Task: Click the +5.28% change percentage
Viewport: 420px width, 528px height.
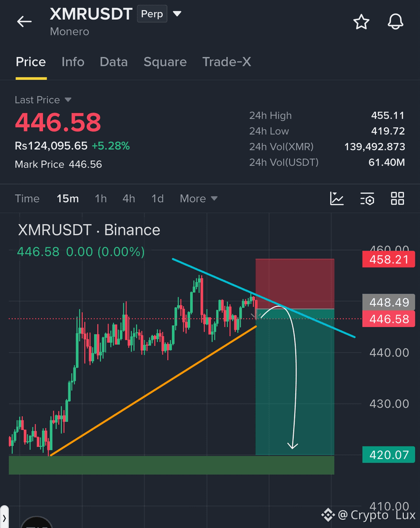Action: point(111,146)
